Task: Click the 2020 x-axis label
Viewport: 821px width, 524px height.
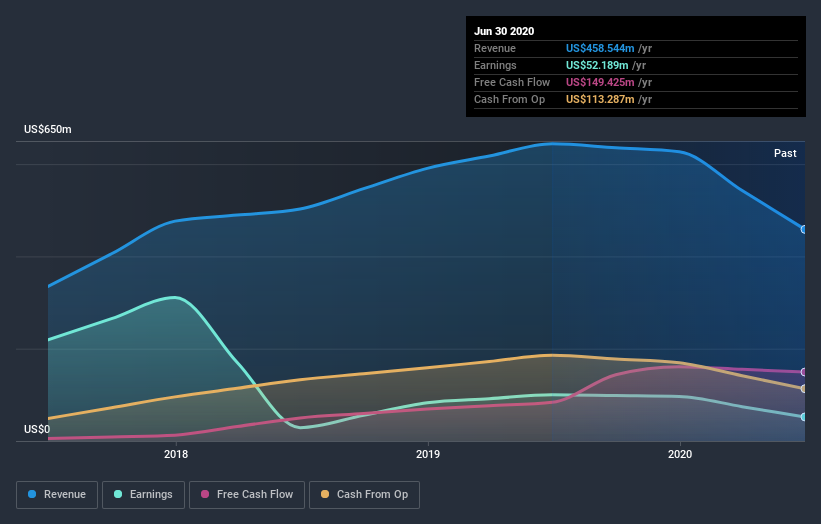Action: click(x=680, y=454)
